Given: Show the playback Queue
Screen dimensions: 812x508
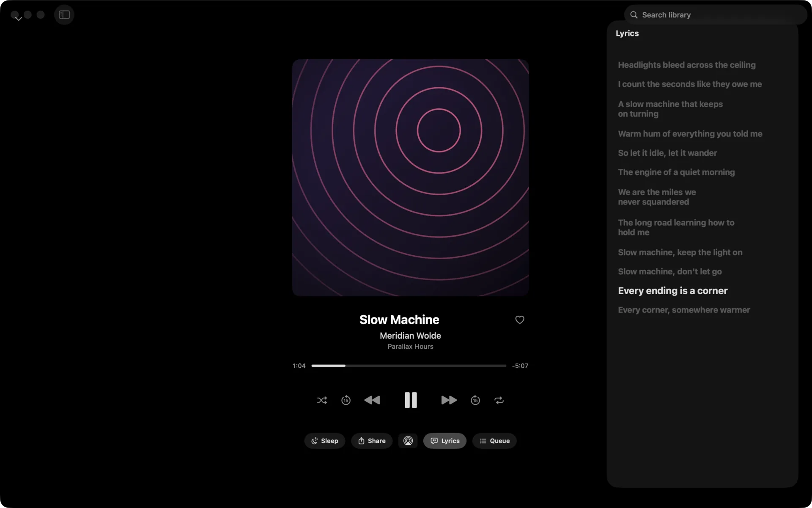Looking at the screenshot, I should pos(494,441).
